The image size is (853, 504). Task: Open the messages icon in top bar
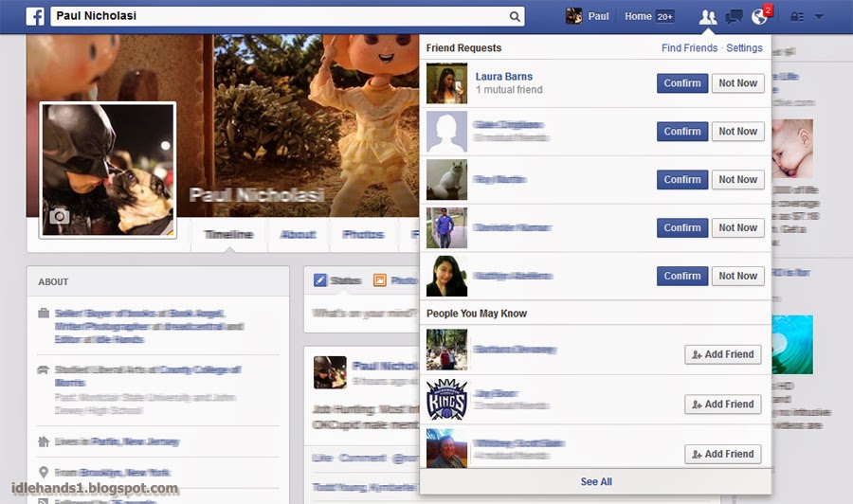(x=734, y=17)
